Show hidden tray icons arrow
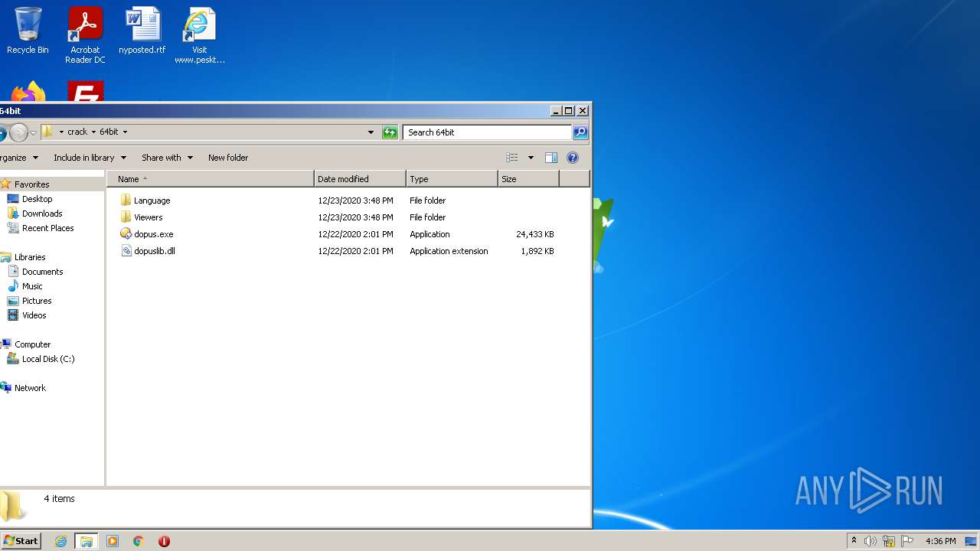The image size is (980, 551). pyautogui.click(x=854, y=541)
